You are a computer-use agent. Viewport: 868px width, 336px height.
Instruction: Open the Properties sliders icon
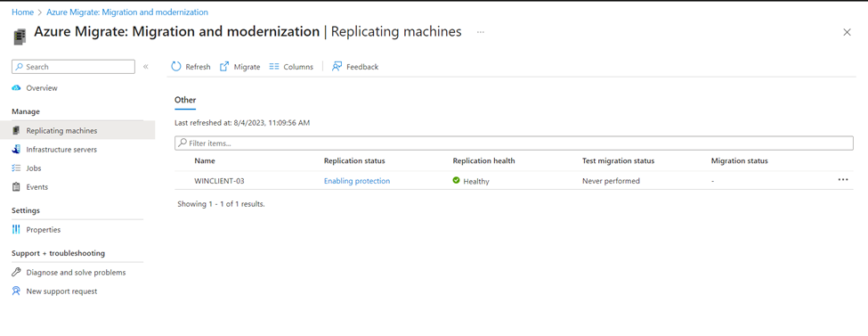pos(16,230)
